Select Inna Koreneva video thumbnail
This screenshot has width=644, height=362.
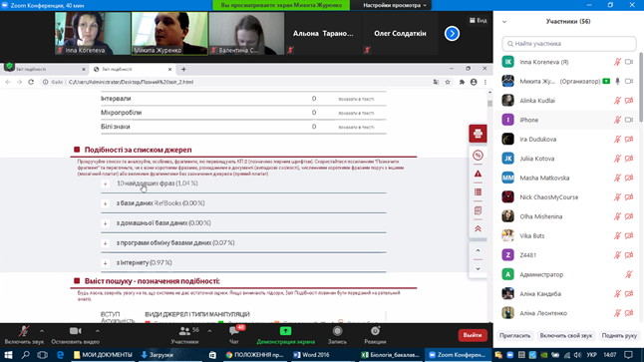(93, 33)
